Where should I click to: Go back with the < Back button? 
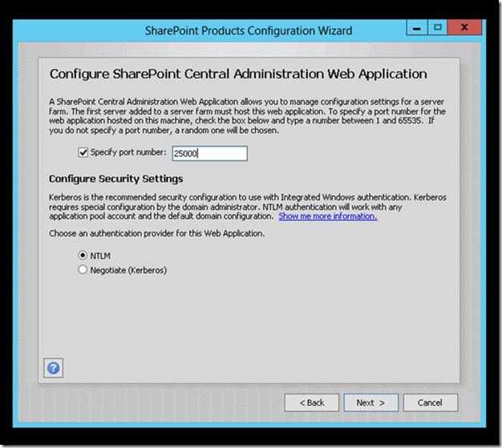(x=312, y=402)
